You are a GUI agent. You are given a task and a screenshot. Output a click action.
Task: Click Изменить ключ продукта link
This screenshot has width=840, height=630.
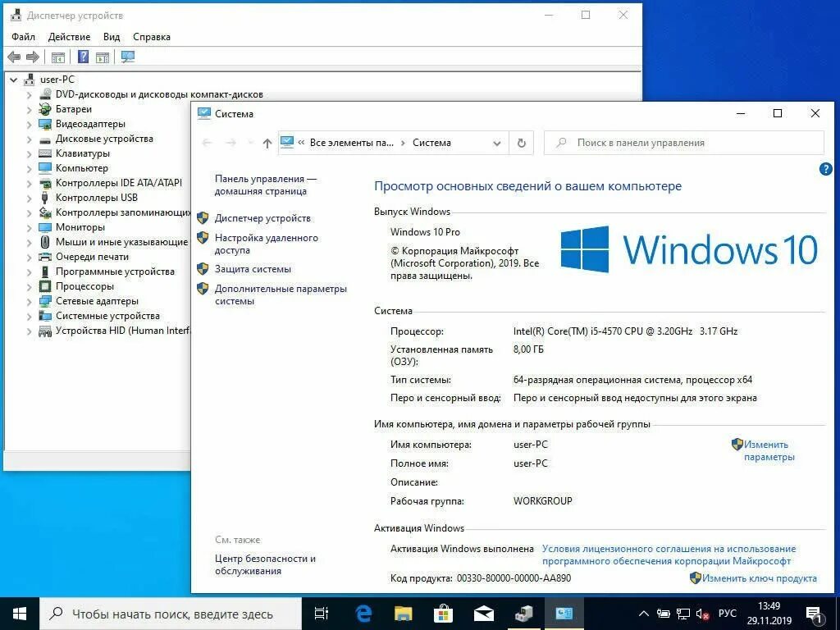click(759, 578)
